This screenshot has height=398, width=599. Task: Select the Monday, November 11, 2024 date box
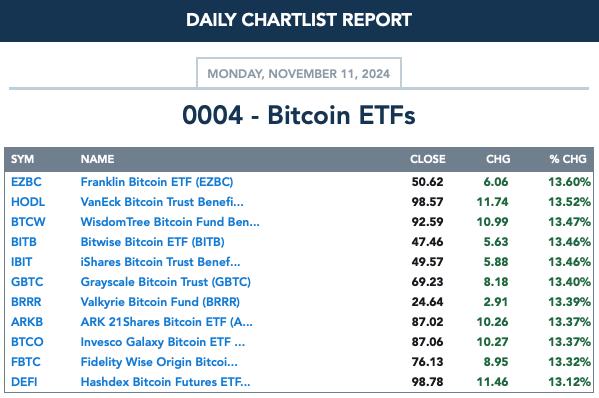pos(299,73)
